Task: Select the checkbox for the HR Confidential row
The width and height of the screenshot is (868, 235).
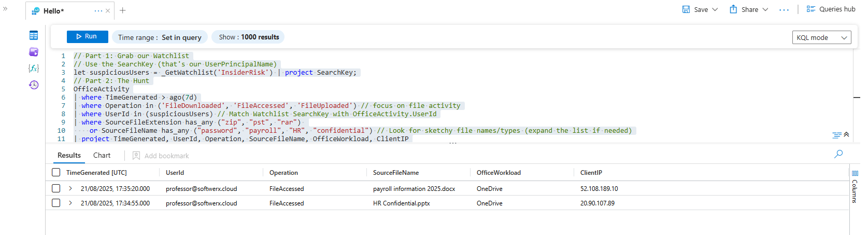Action: pos(56,203)
